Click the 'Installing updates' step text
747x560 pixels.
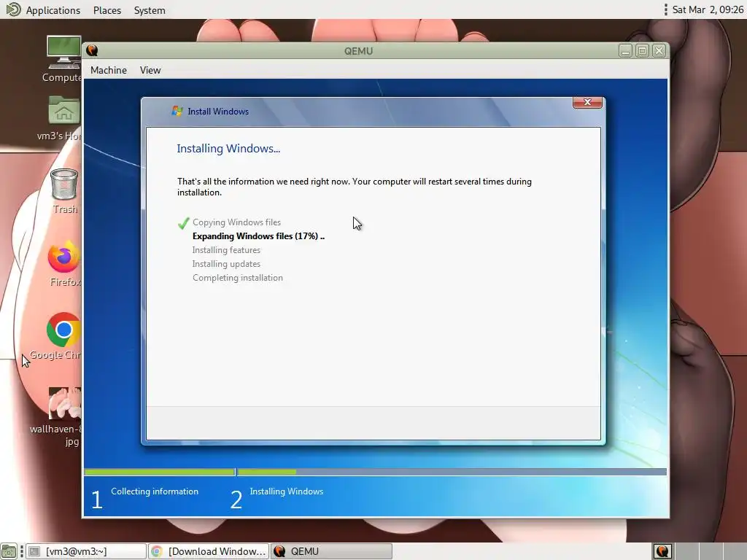coord(226,264)
